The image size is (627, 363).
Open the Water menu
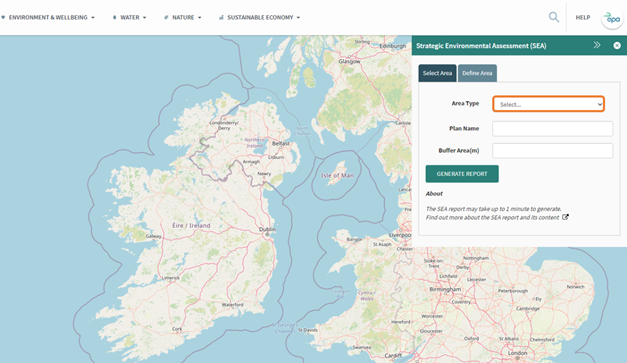(130, 18)
